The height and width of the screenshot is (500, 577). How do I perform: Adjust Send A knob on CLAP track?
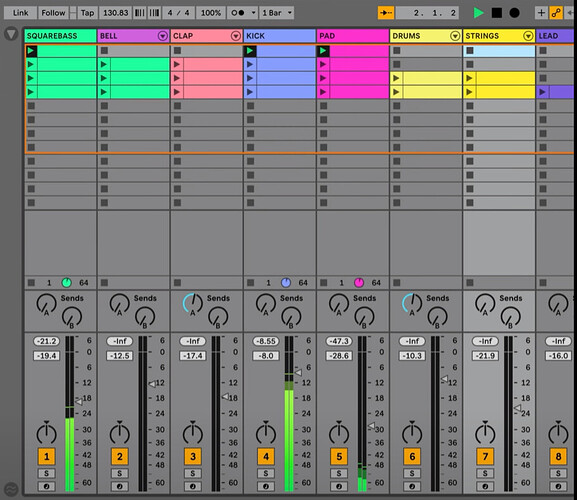click(x=192, y=304)
